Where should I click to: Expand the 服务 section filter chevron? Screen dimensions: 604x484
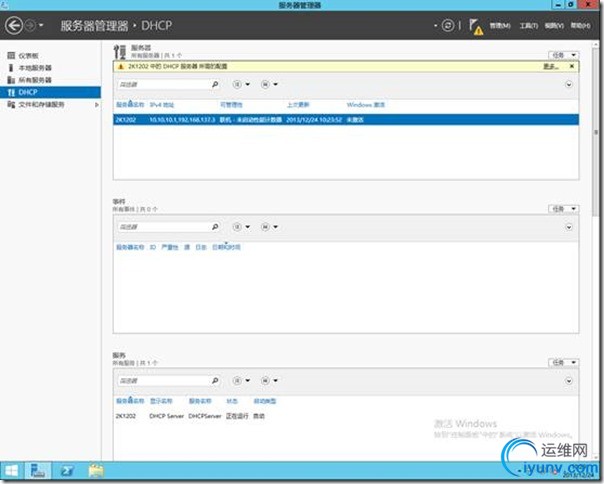point(569,381)
